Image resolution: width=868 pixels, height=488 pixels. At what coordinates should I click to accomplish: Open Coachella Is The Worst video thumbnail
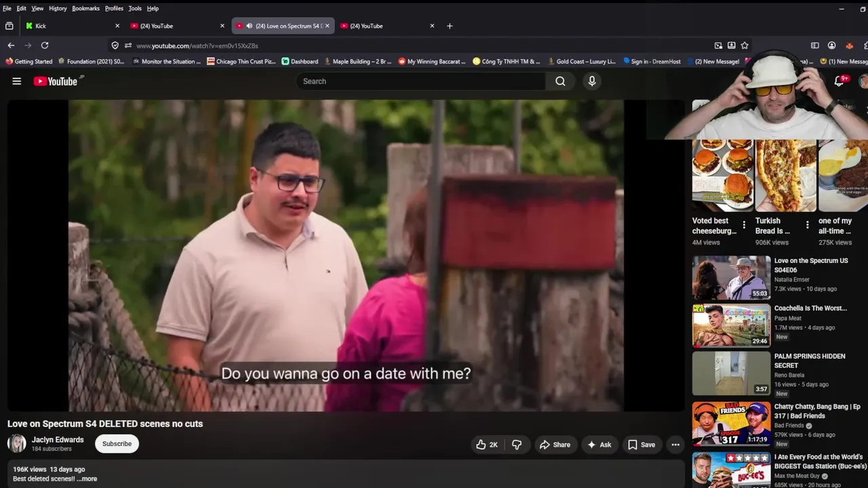[x=731, y=325]
